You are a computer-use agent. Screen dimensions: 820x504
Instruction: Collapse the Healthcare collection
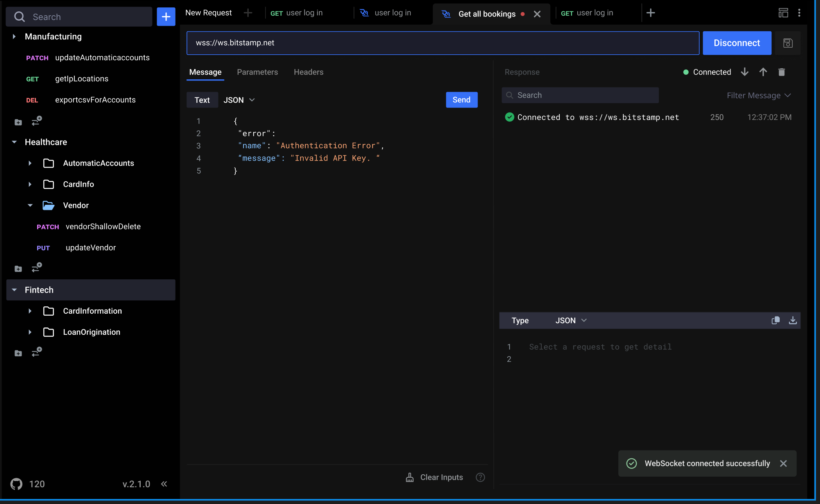point(14,142)
